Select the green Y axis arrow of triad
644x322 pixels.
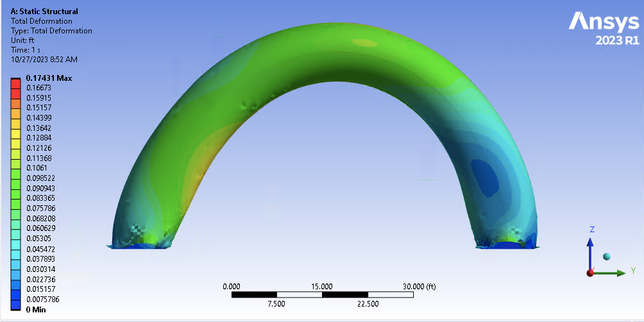point(611,273)
